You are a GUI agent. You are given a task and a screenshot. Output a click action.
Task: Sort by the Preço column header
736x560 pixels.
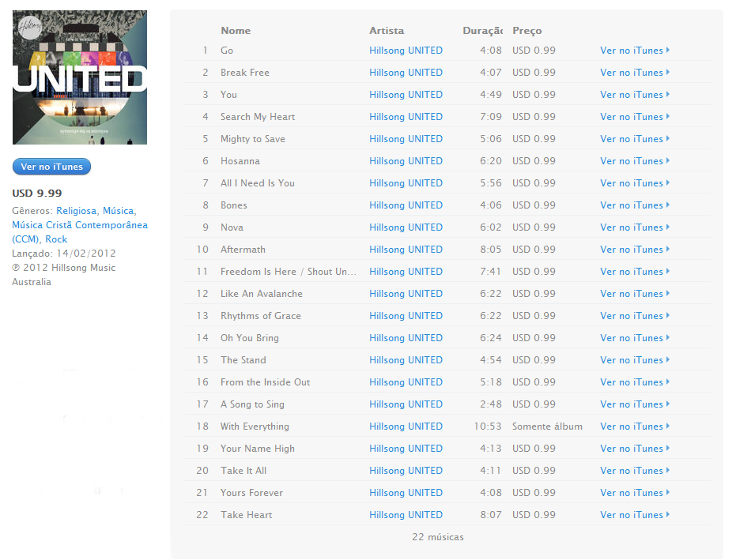pyautogui.click(x=527, y=31)
